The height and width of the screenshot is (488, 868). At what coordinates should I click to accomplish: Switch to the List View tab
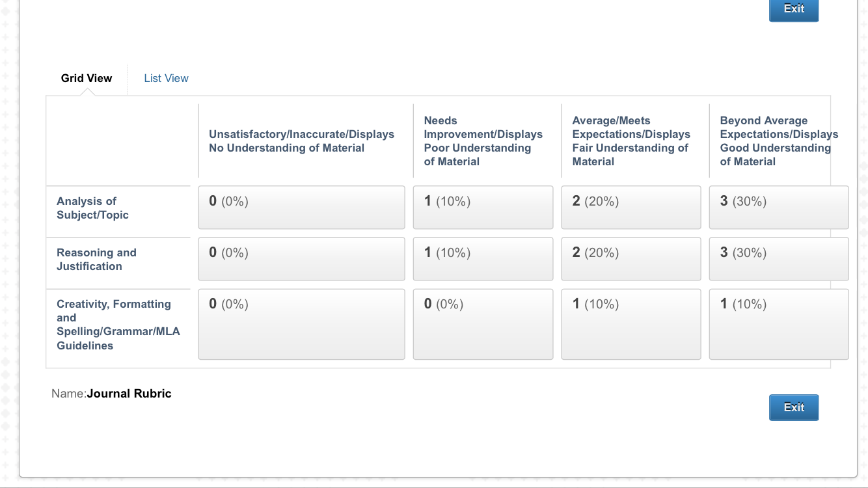click(166, 78)
